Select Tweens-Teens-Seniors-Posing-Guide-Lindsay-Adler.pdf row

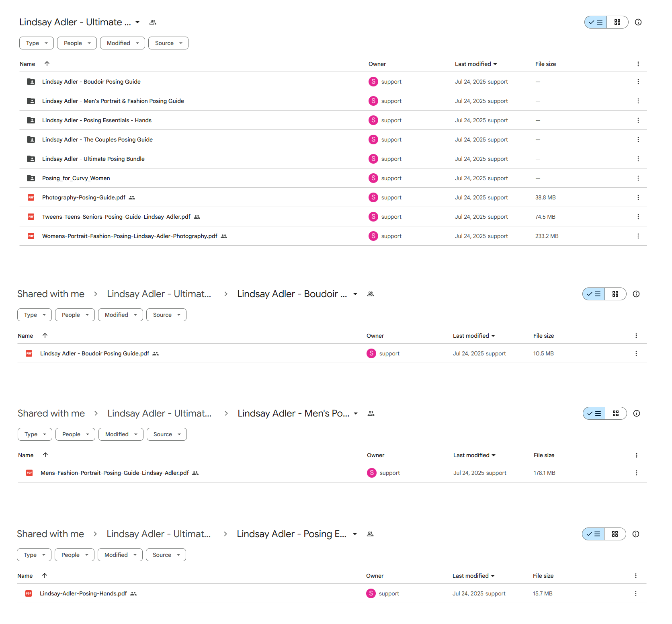[333, 217]
